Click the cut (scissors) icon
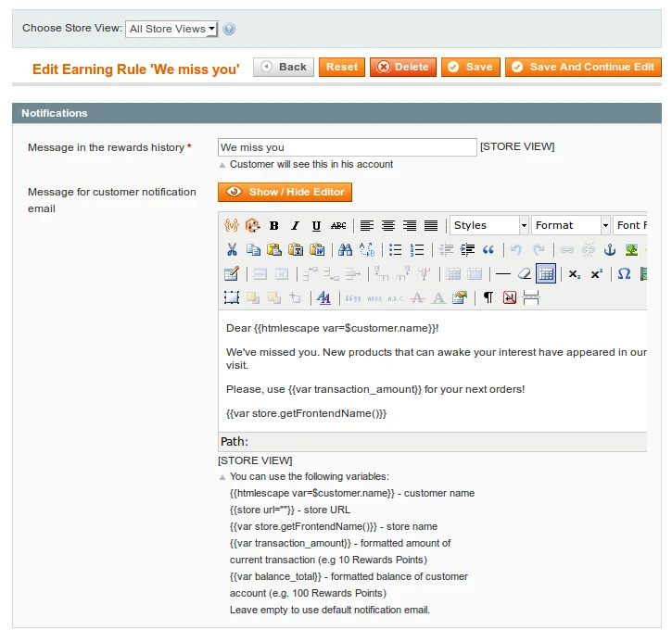 (232, 249)
